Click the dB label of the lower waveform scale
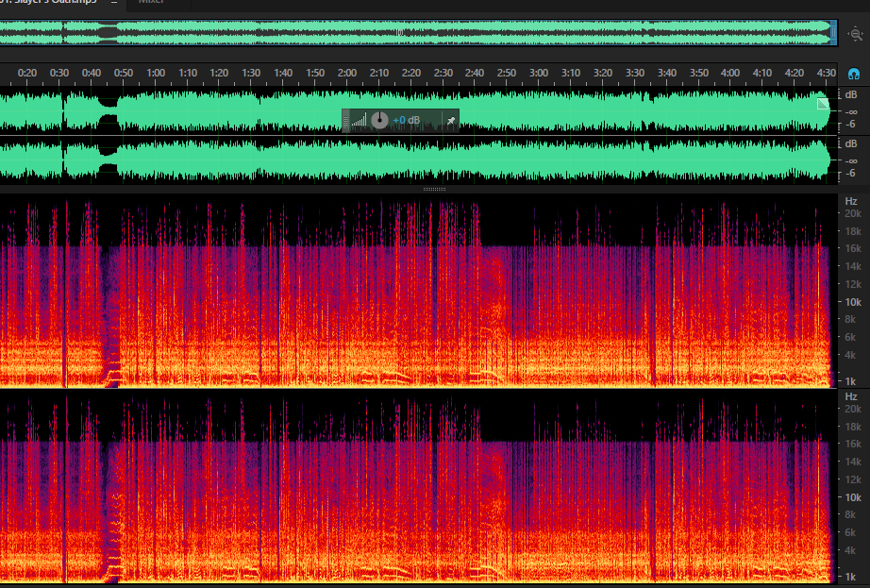 tap(850, 143)
